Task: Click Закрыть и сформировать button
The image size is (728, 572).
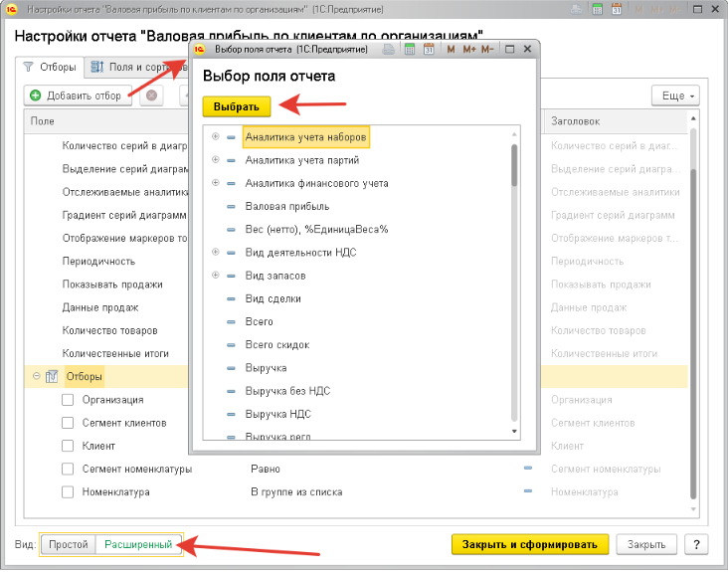Action: [x=529, y=544]
